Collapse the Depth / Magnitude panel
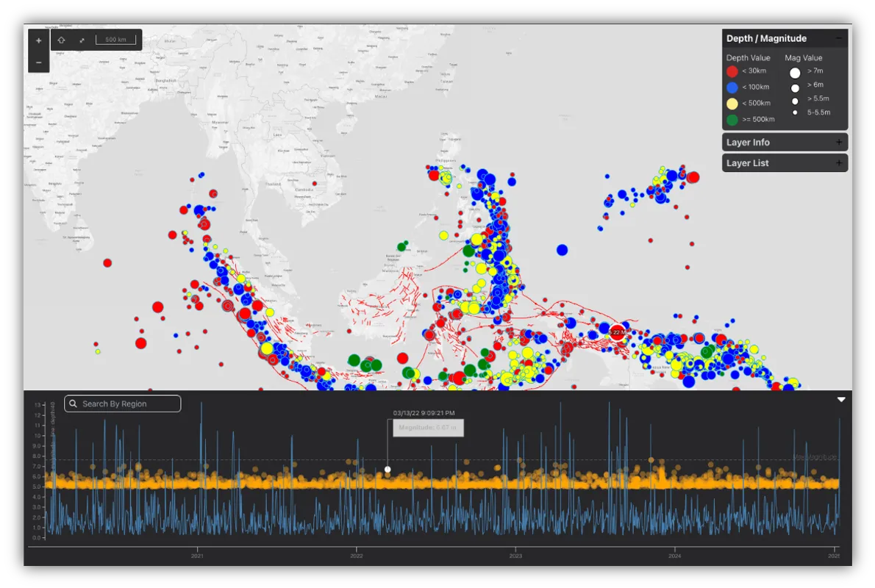875x588 pixels. pyautogui.click(x=839, y=37)
